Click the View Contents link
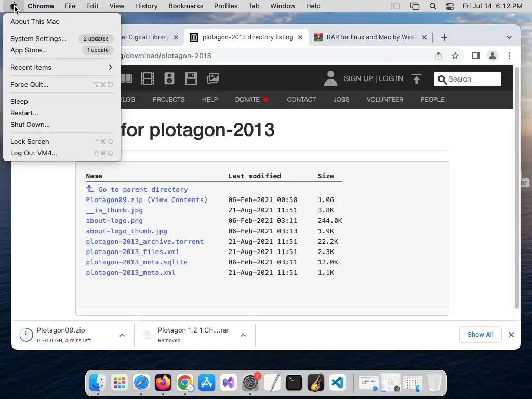This screenshot has width=532, height=399. 177,200
